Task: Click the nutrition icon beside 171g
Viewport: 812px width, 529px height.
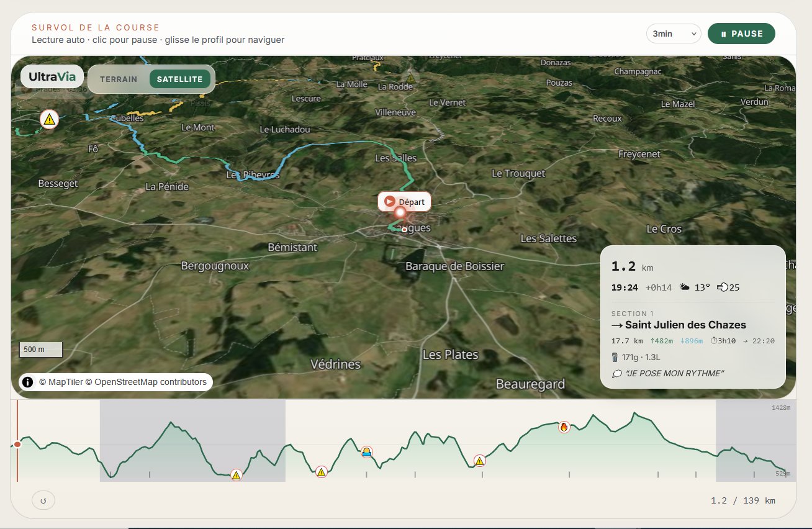Action: point(615,357)
